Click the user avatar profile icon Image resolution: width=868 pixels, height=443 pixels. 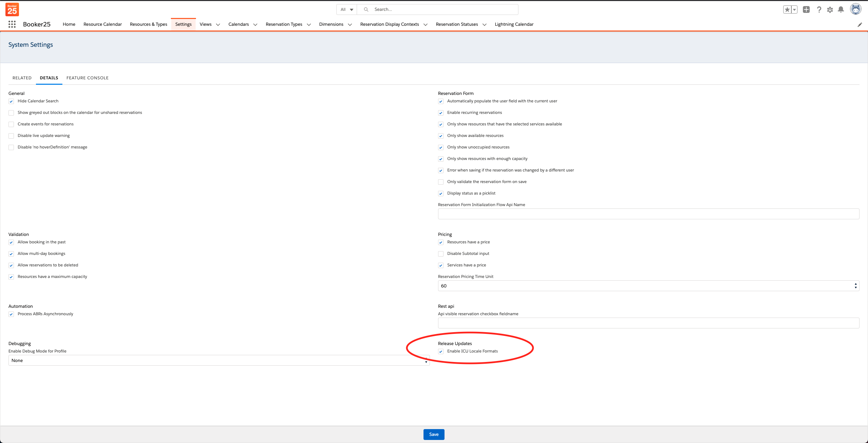click(855, 9)
